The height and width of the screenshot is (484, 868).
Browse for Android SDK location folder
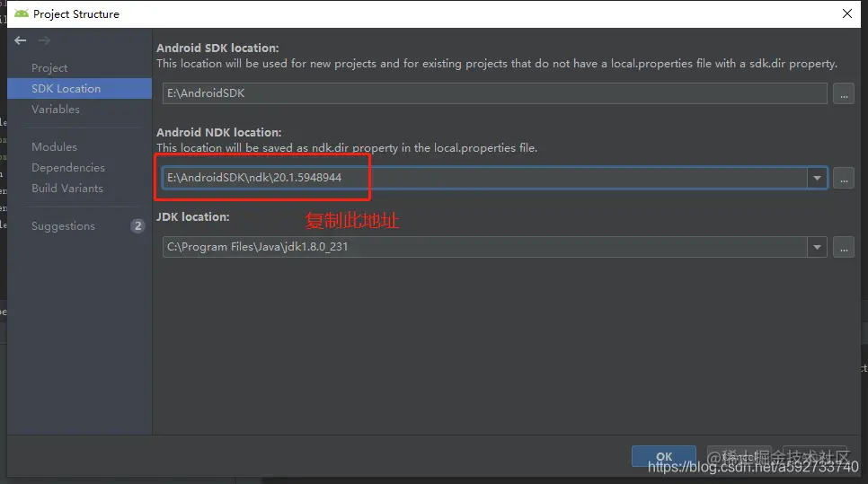(x=844, y=93)
